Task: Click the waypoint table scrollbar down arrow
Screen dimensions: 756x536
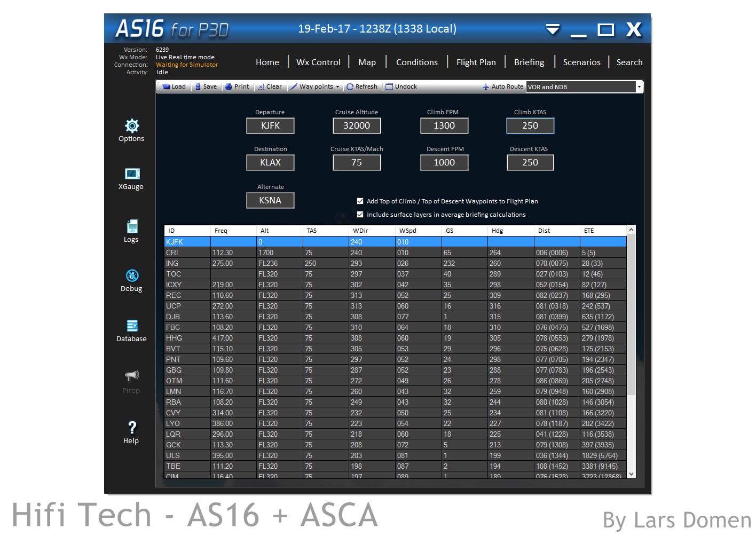Action: point(631,474)
